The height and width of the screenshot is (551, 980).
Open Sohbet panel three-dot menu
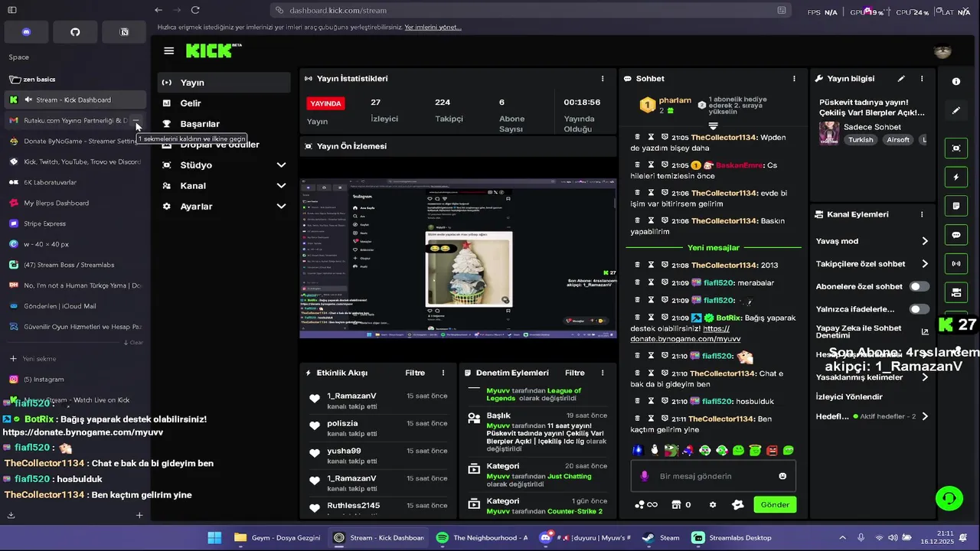[x=794, y=79]
